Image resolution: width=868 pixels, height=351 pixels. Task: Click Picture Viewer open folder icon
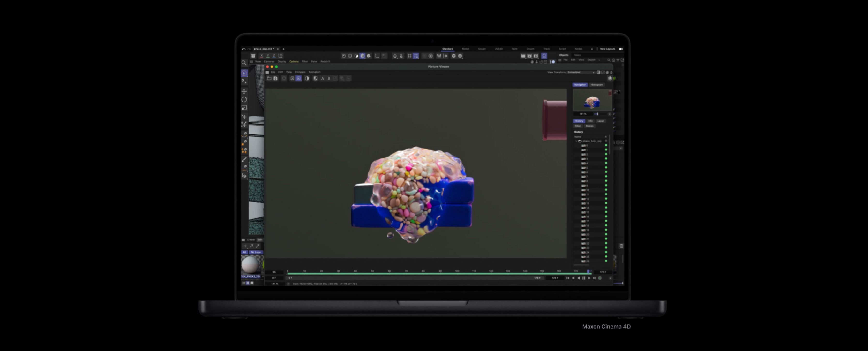point(269,78)
